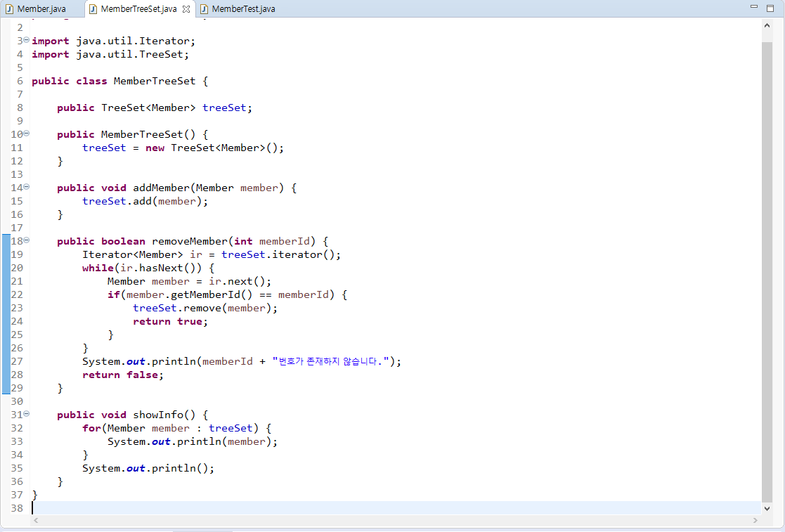
Task: Click "getMemberId()" on line 22
Action: coord(212,294)
